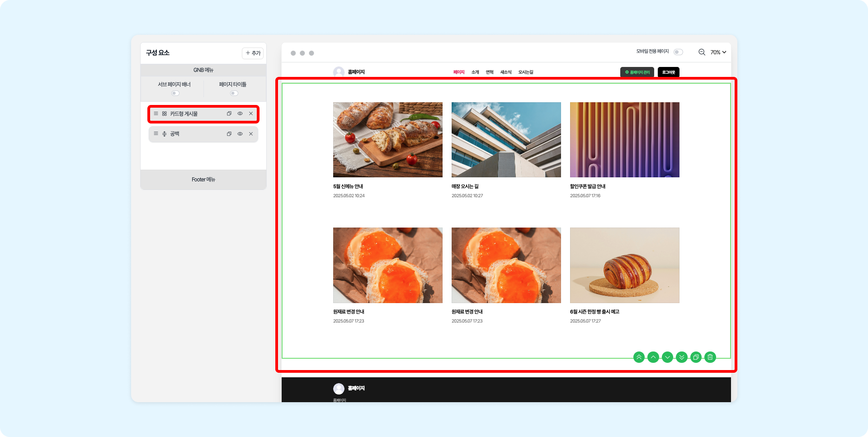Toggle the 서브 페이지 배너 switch
The image size is (868, 437).
[x=175, y=93]
